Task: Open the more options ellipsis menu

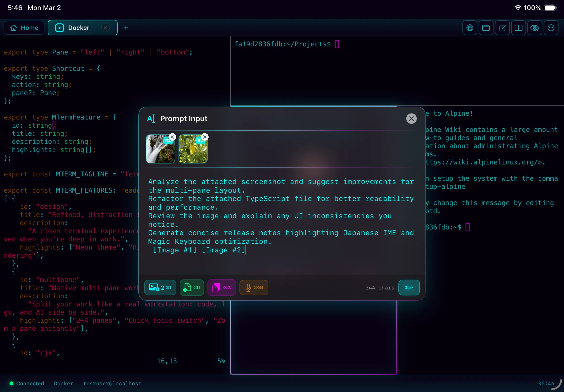Action: click(x=551, y=28)
